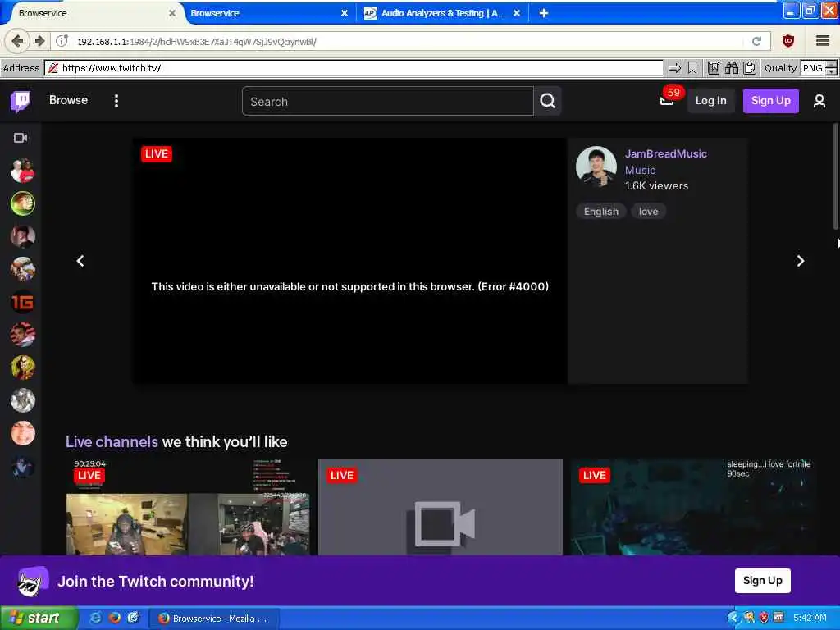The height and width of the screenshot is (630, 840).
Task: Click the Browservice bookmark ribbon icon
Action: pos(692,68)
